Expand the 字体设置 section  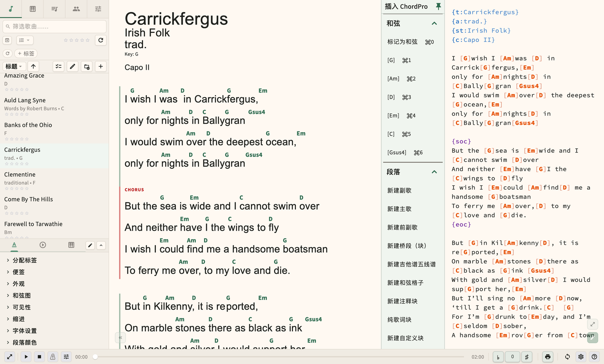[x=54, y=331]
